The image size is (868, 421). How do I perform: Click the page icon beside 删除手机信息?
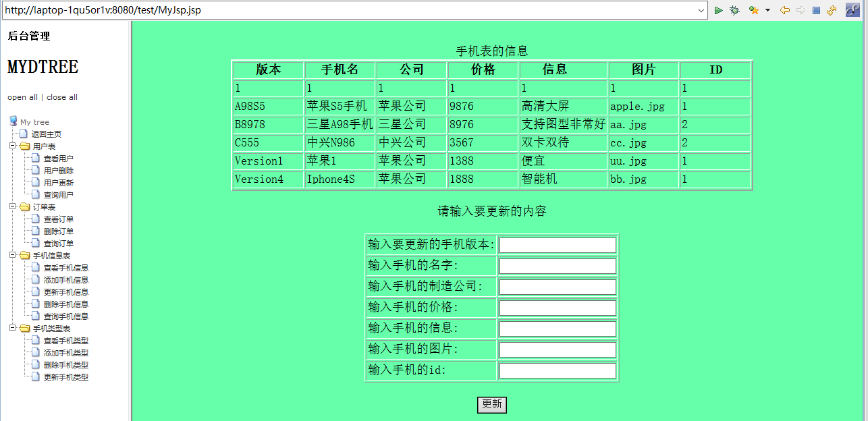pyautogui.click(x=36, y=304)
